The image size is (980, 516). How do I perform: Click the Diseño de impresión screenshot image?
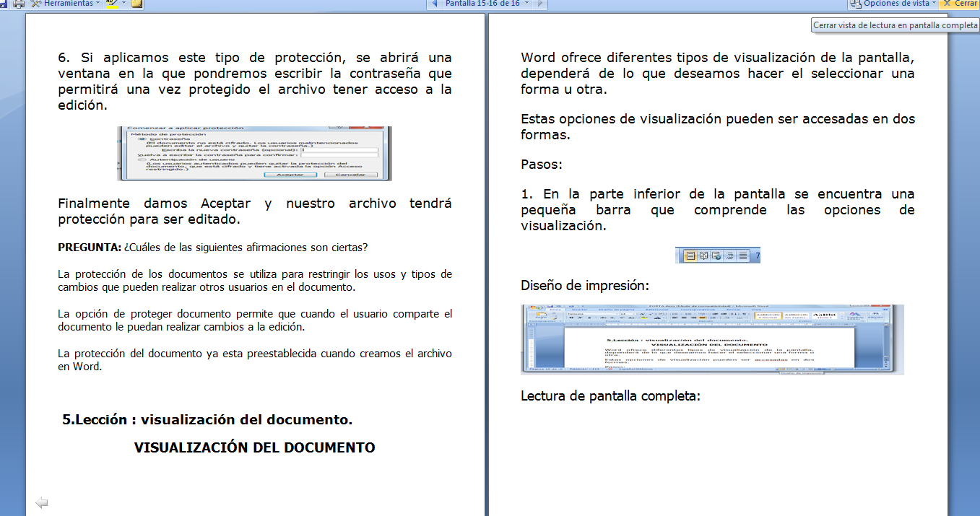click(711, 339)
